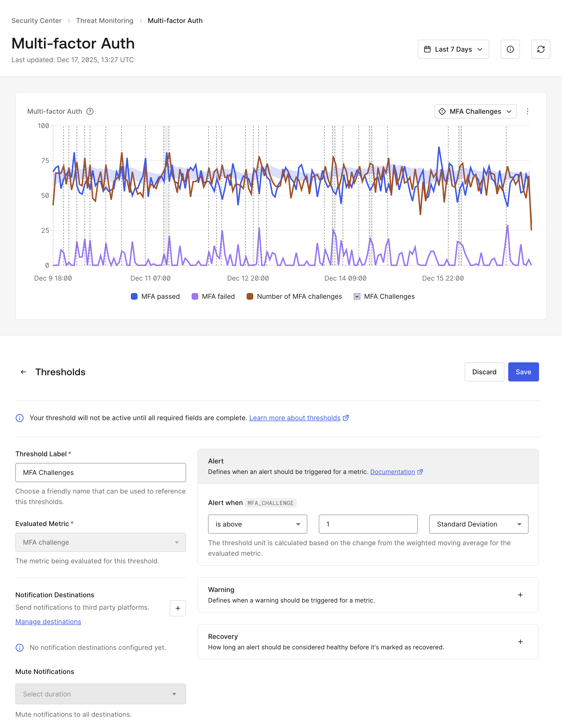Click external link icon after Learn more about thresholds
The width and height of the screenshot is (562, 728).
[346, 418]
